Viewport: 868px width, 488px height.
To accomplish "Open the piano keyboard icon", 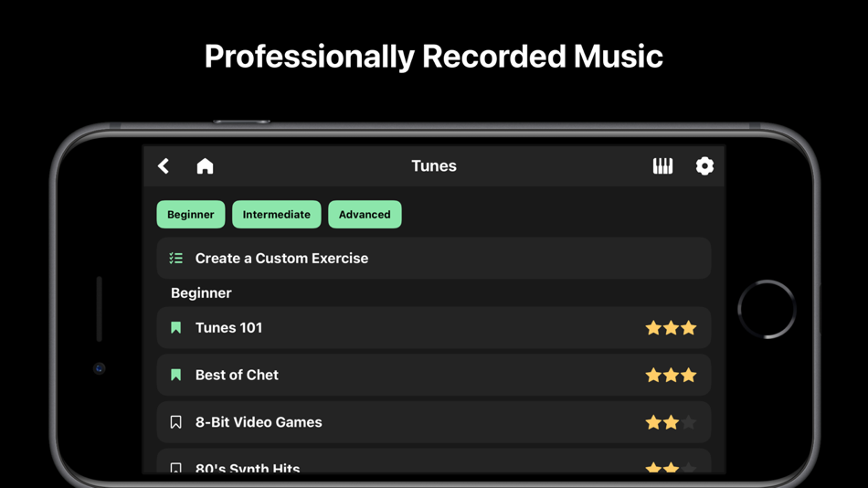I will [662, 166].
